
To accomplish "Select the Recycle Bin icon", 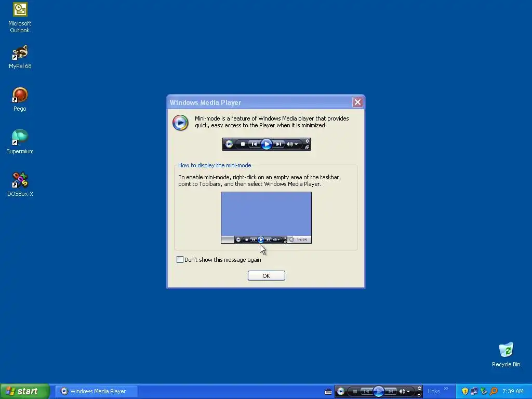I will point(506,355).
